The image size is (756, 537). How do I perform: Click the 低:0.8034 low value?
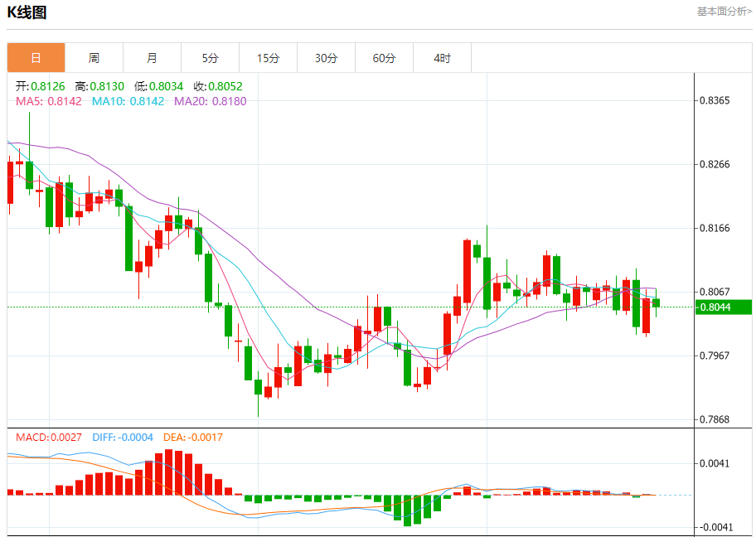[158, 86]
